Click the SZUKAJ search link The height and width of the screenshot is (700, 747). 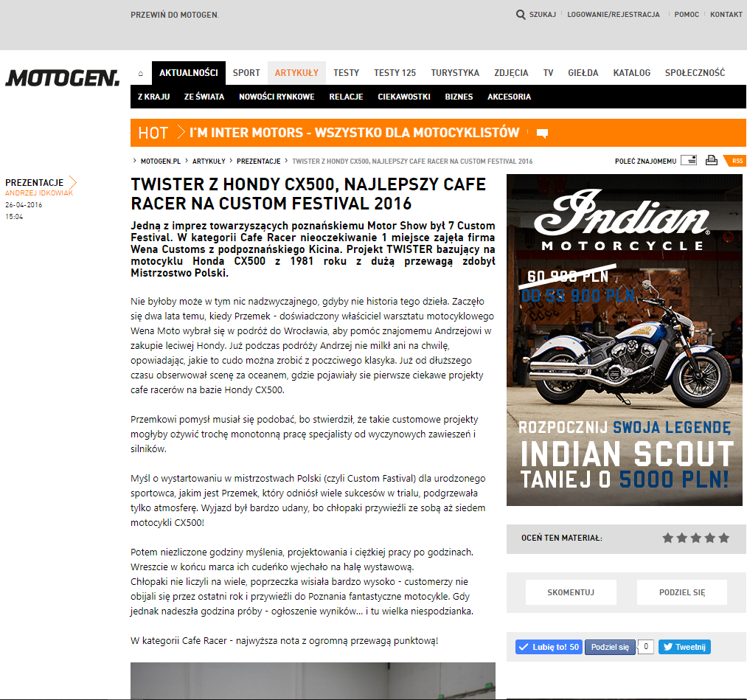point(543,15)
